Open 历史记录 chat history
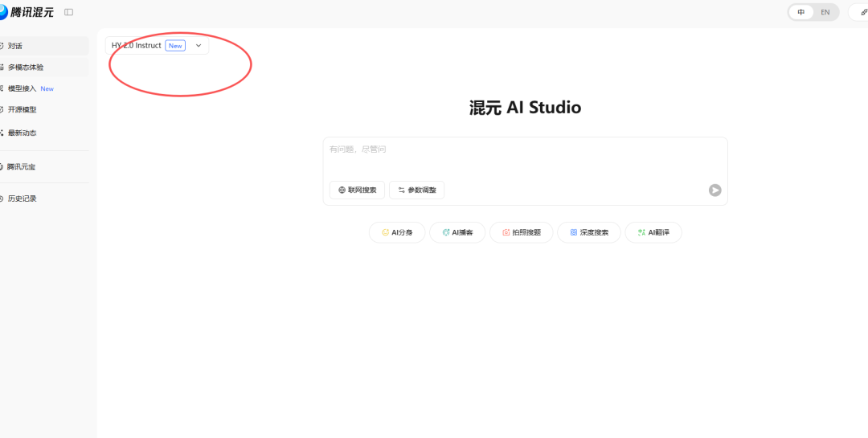868x438 pixels. coord(23,199)
